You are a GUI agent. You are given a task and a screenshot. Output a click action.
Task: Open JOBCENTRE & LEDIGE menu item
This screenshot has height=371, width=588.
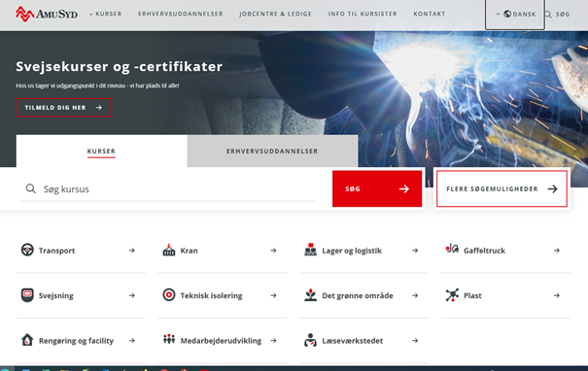(x=275, y=14)
